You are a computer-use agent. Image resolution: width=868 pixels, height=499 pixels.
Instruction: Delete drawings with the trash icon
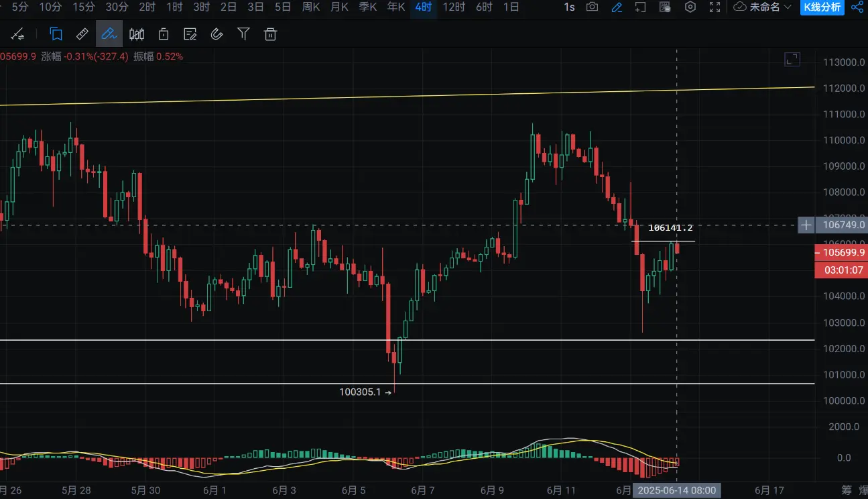coord(270,34)
